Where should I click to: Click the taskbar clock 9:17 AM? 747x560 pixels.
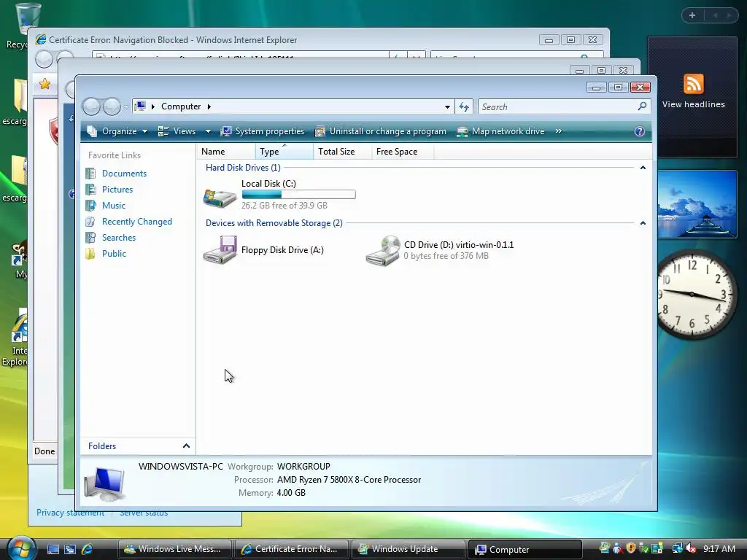tap(719, 548)
